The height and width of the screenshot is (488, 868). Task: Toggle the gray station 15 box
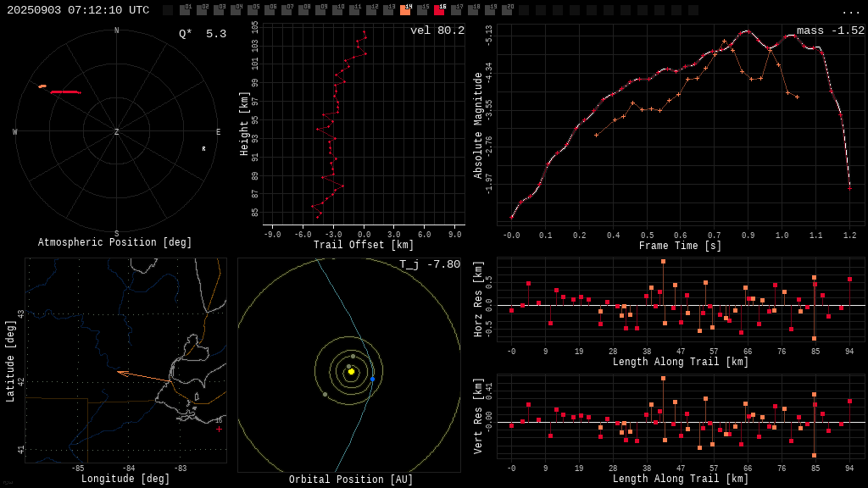(422, 9)
